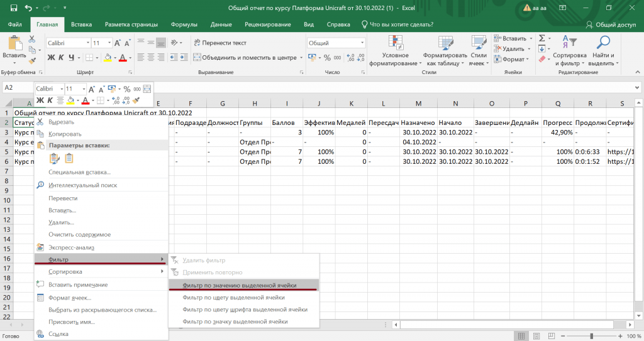Image resolution: width=644 pixels, height=341 pixels.
Task: Switch to the Вставка tab
Action: (81, 24)
